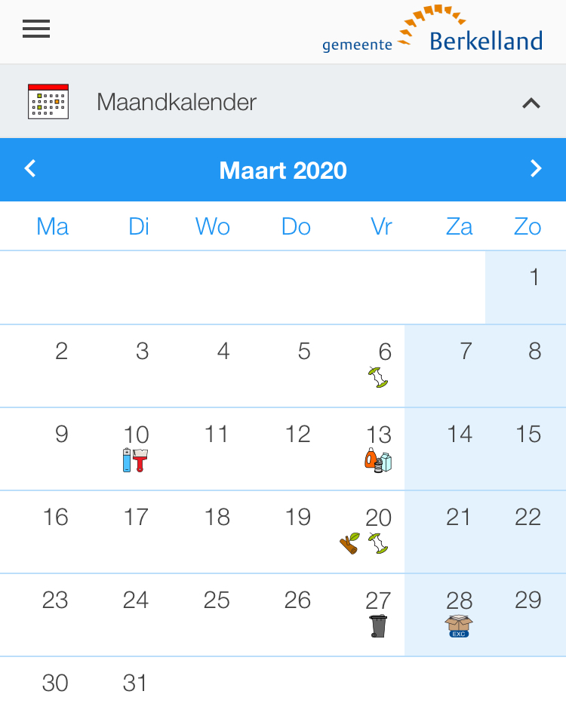The height and width of the screenshot is (728, 566).
Task: Collapse the Maandkalender section with chevron
Action: coord(531,103)
